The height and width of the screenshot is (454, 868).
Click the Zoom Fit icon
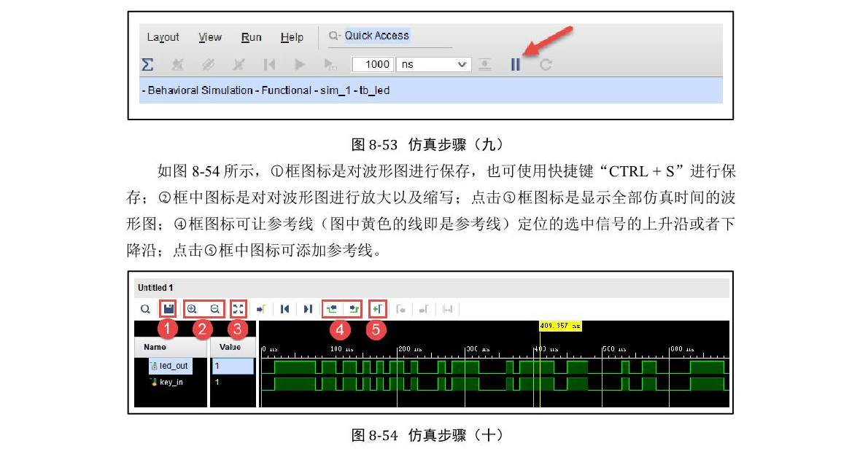coord(238,309)
